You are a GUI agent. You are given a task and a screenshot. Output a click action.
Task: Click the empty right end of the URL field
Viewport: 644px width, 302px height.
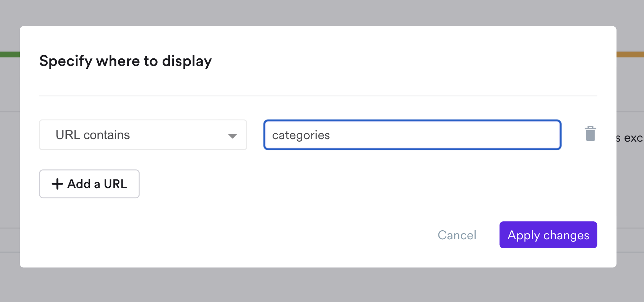click(523, 135)
